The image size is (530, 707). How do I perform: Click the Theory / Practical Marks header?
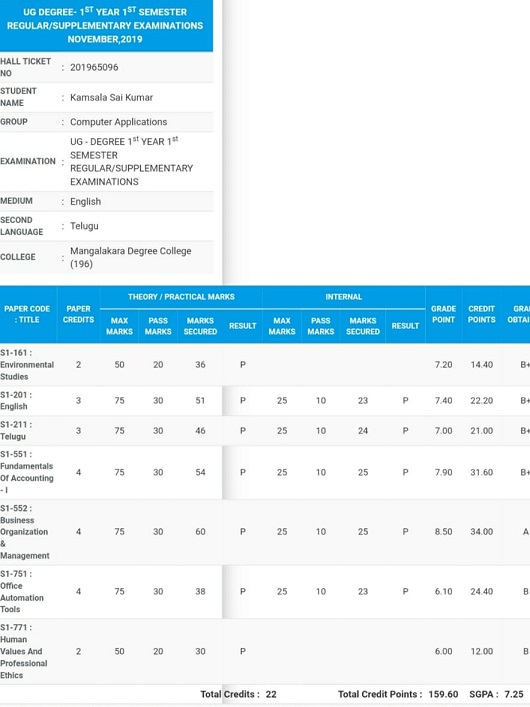click(x=181, y=297)
